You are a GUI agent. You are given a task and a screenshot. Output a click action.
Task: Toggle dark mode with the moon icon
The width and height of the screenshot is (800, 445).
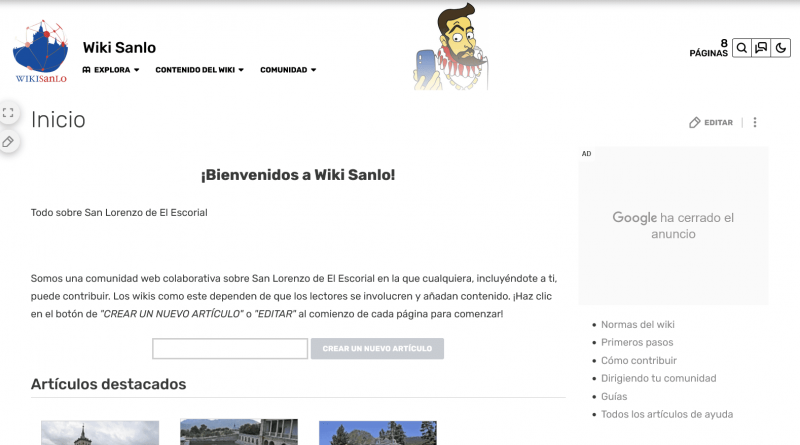tap(781, 47)
